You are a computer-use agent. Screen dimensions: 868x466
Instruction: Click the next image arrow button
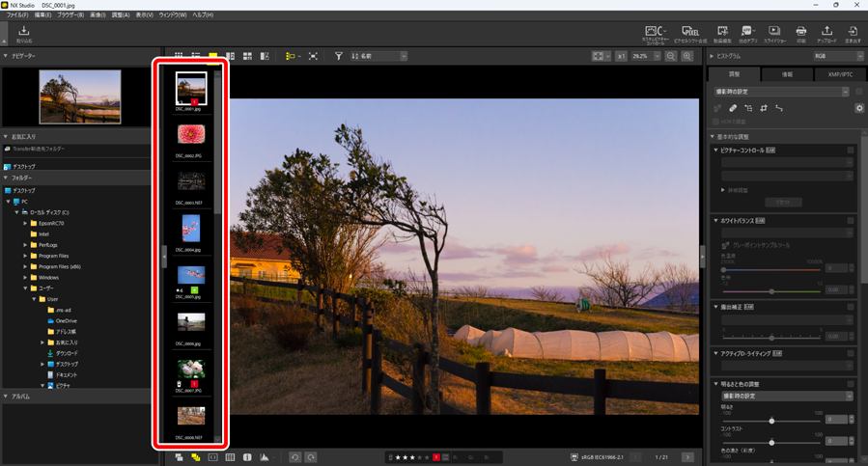(x=687, y=457)
